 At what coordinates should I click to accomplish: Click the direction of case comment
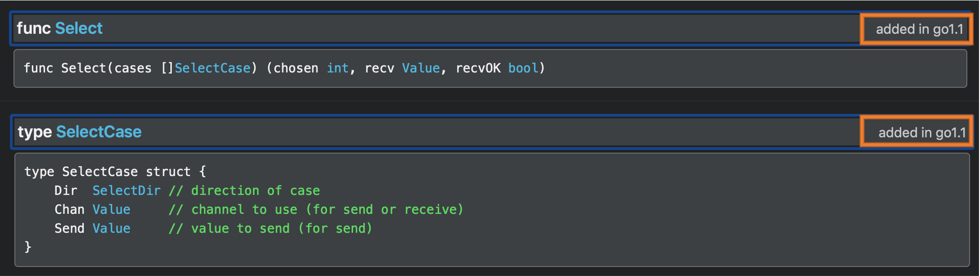244,190
